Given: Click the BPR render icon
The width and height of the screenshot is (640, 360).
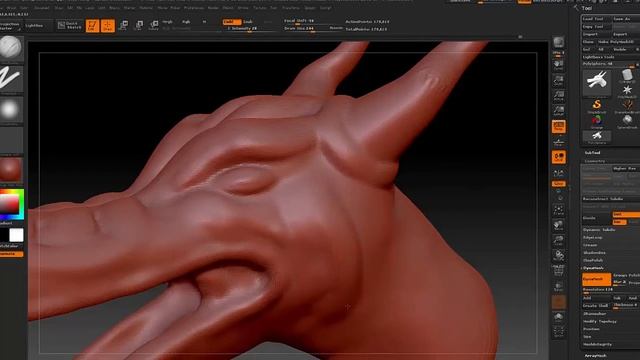Looking at the screenshot, I should 558,42.
